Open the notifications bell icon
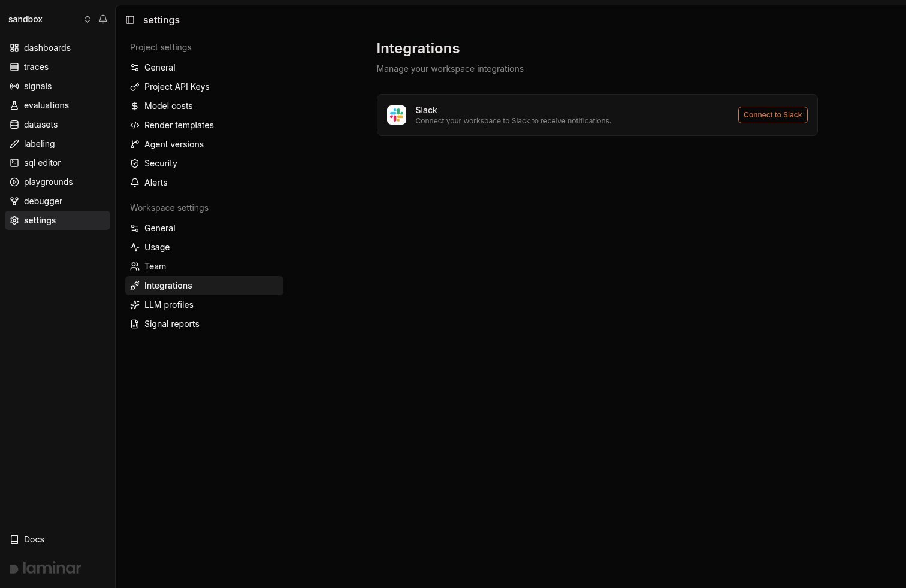The image size is (906, 588). pos(103,19)
